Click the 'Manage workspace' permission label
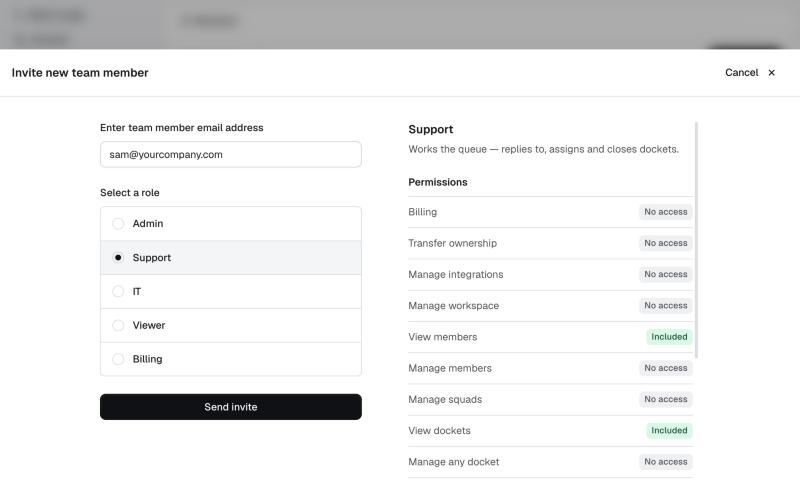The width and height of the screenshot is (800, 494). [x=454, y=306]
